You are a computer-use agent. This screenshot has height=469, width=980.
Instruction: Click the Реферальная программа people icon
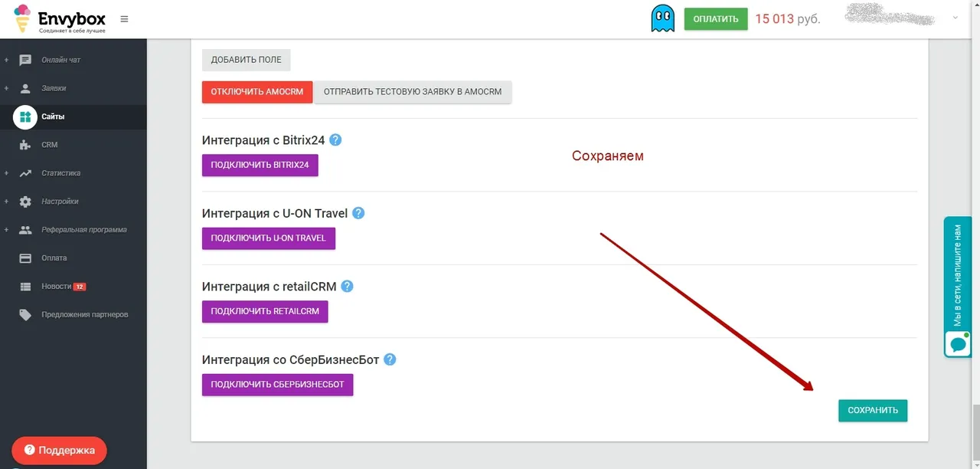click(25, 230)
